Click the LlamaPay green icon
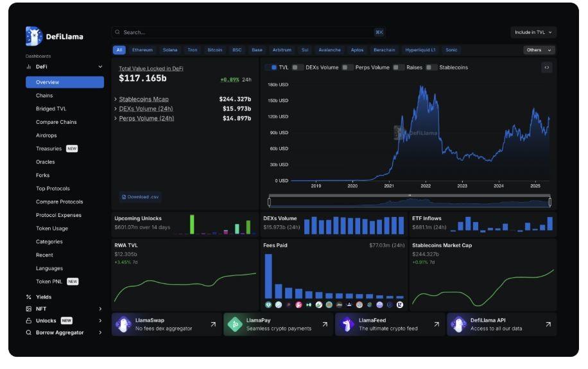588x369 pixels. [234, 325]
